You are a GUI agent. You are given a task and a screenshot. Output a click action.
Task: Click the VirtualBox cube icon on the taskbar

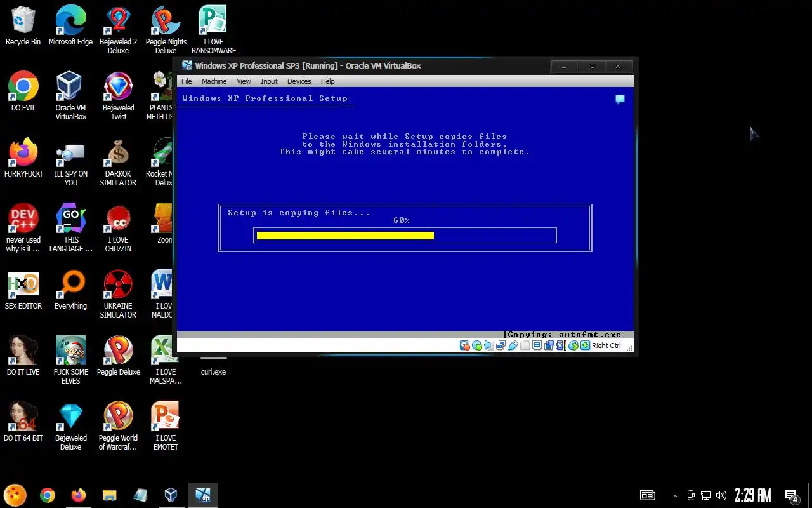pyautogui.click(x=171, y=495)
